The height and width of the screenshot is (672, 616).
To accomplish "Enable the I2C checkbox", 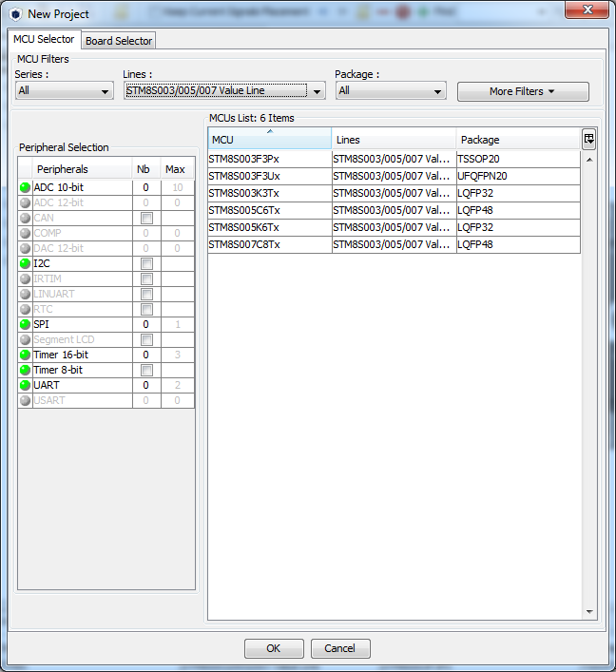I will tap(146, 263).
